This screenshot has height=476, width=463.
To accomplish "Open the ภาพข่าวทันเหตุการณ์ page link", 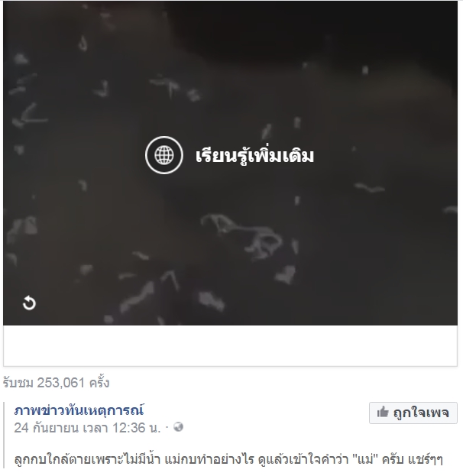I will [79, 410].
